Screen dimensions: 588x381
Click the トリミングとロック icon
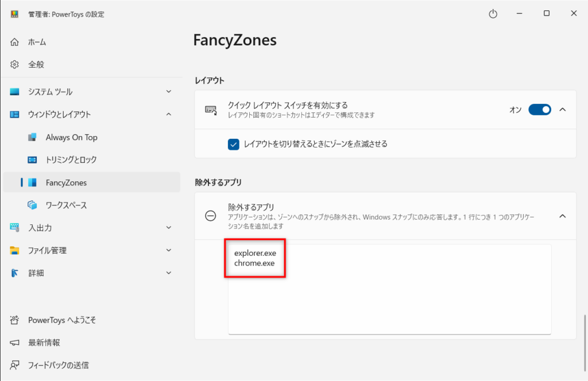(33, 160)
